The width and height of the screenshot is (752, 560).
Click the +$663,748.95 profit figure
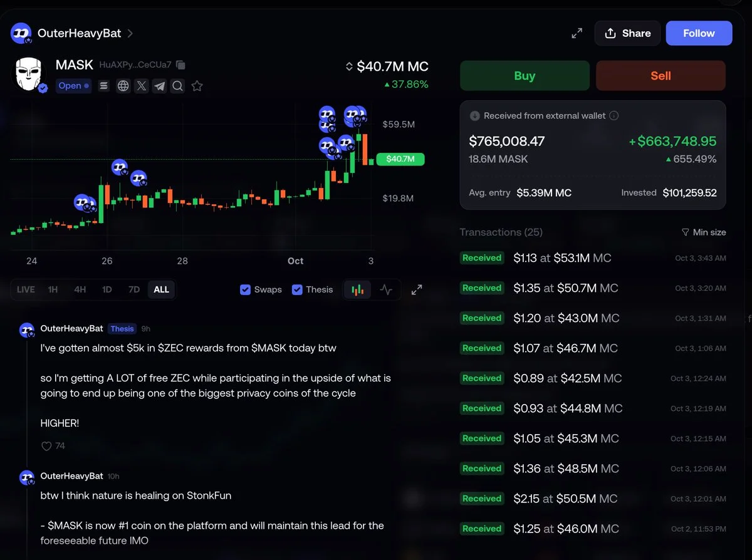[672, 141]
